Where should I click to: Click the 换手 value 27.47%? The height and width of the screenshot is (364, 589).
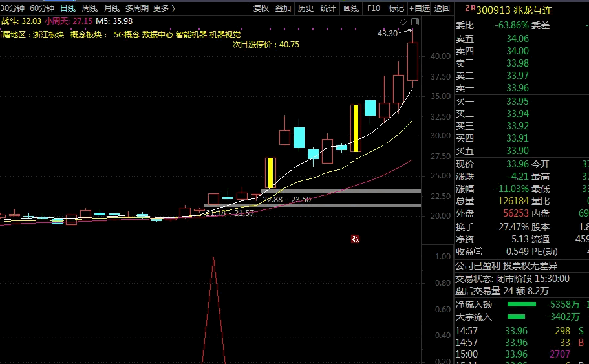(513, 227)
